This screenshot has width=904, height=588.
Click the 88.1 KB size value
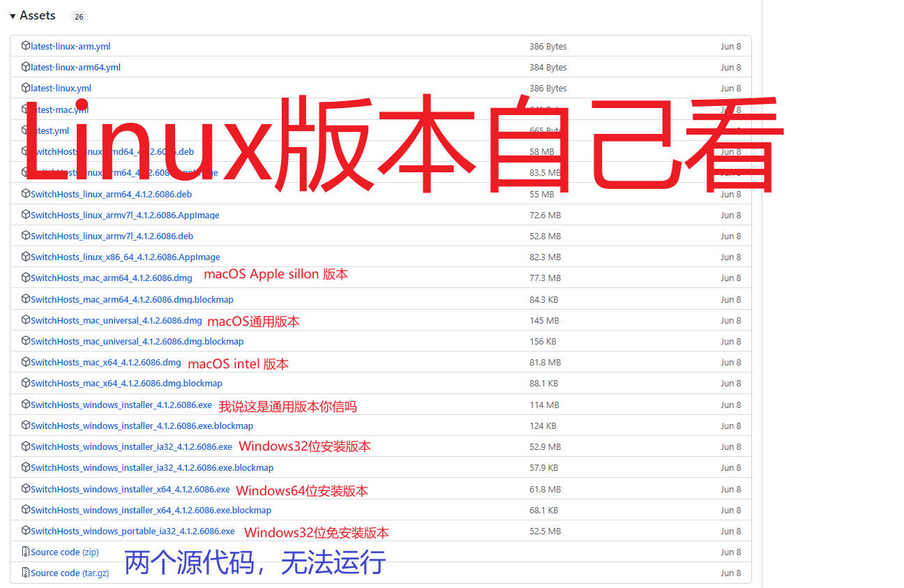(544, 384)
